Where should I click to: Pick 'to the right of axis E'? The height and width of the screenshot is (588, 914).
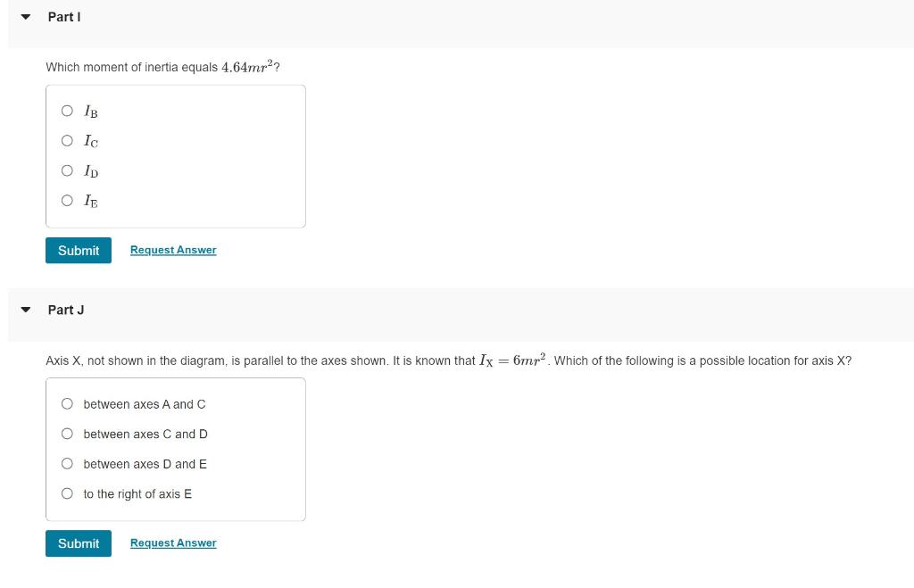67,493
